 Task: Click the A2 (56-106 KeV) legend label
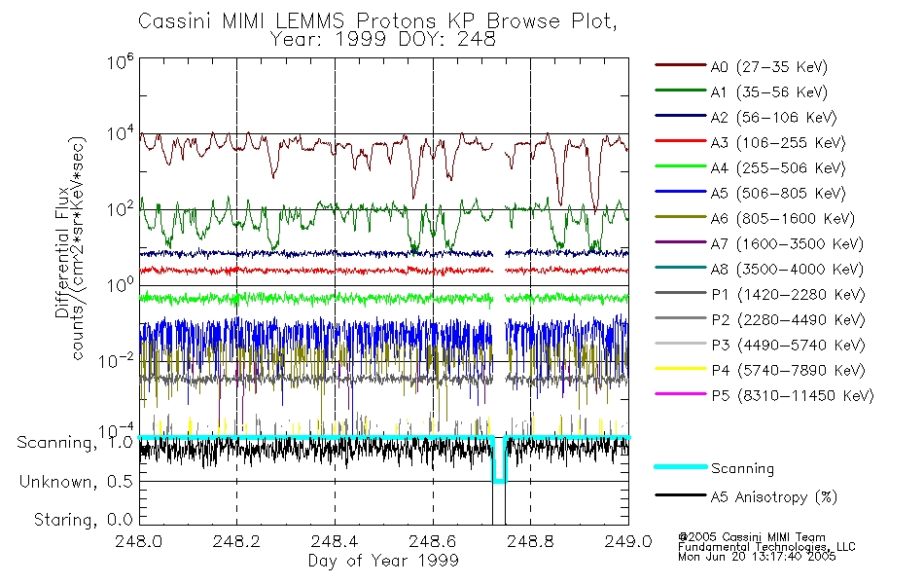pyautogui.click(x=773, y=118)
